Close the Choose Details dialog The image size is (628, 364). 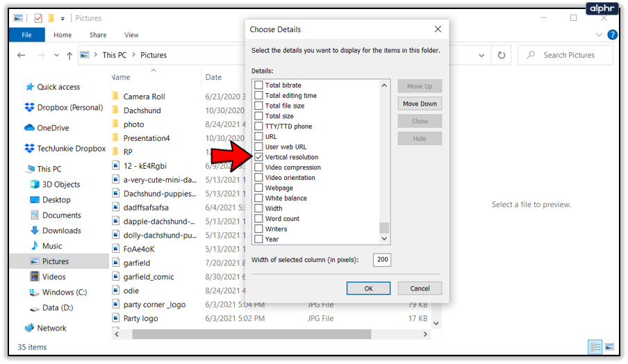(438, 29)
